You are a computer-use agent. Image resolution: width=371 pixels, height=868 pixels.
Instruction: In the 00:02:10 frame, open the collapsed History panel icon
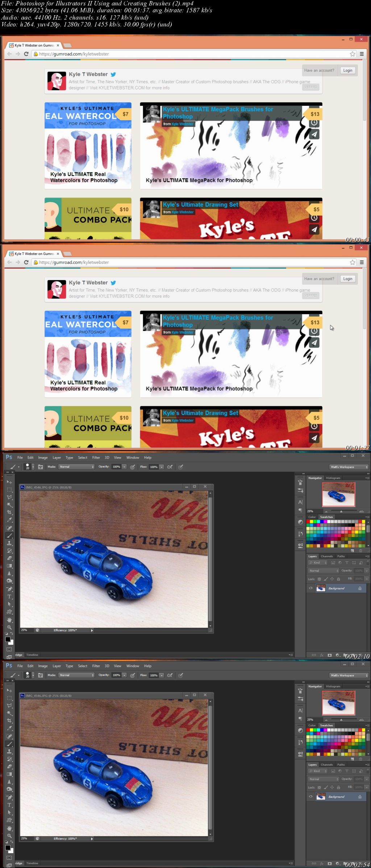(300, 534)
